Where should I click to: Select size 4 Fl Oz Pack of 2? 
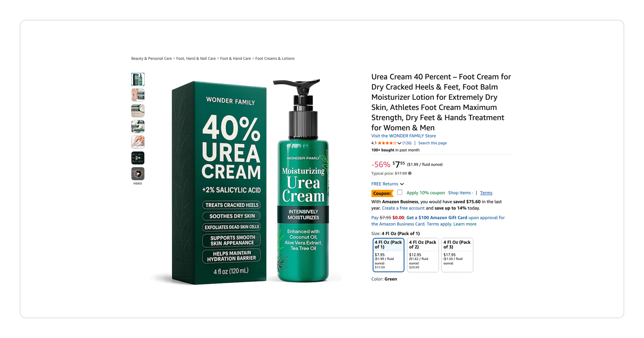423,255
